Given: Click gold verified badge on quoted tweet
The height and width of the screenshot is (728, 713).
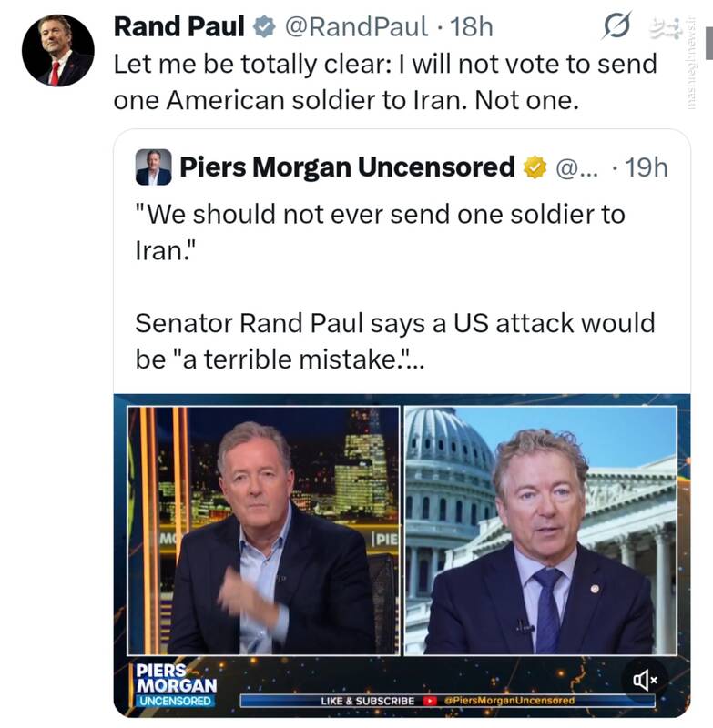Looking at the screenshot, I should click(535, 167).
